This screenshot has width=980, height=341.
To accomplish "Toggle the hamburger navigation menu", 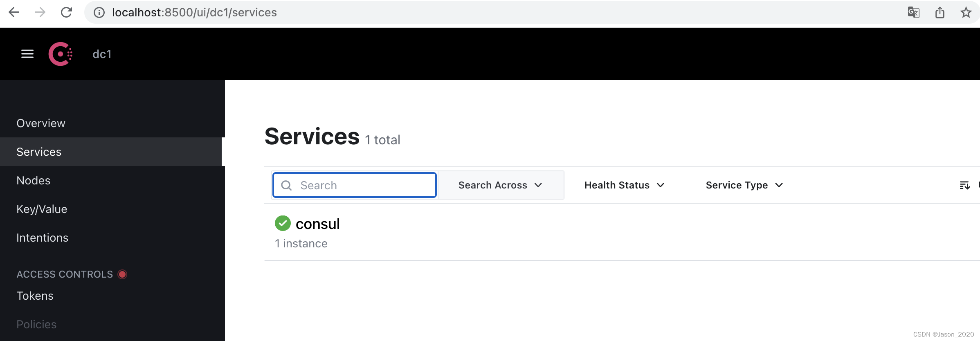I will pos(27,54).
